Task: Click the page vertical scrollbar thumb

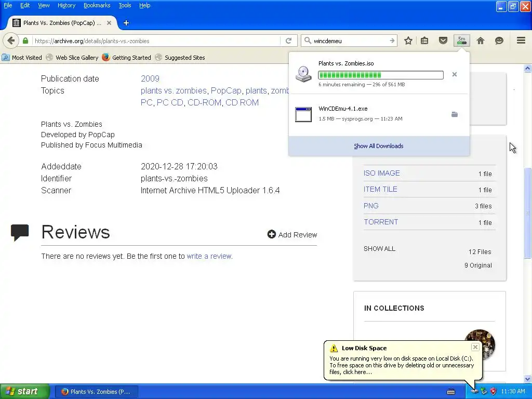Action: tap(527, 212)
